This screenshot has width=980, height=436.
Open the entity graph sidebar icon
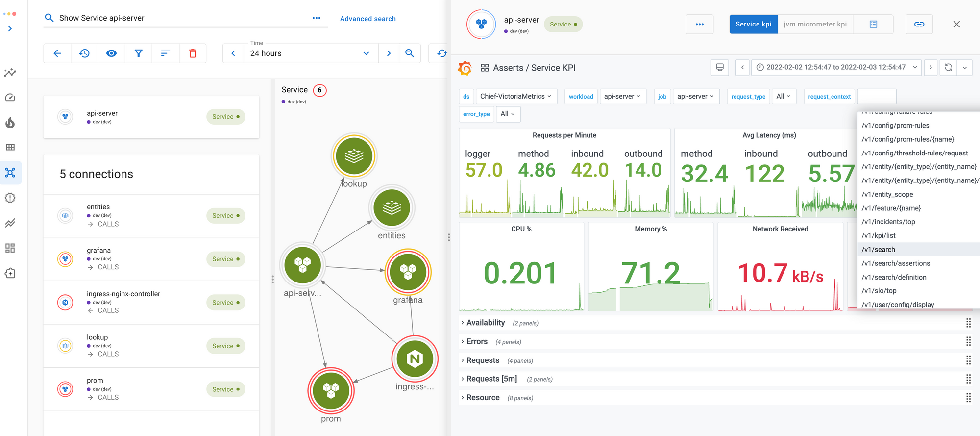pyautogui.click(x=10, y=173)
